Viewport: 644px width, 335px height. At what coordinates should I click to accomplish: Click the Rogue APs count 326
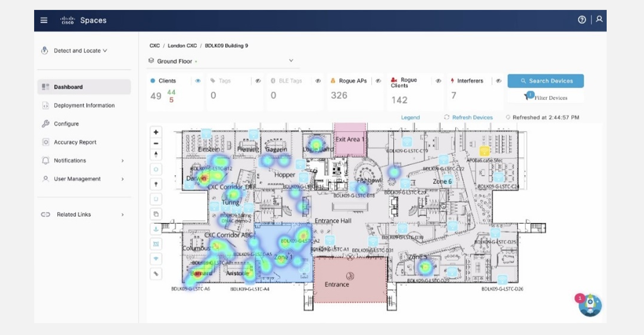[339, 96]
